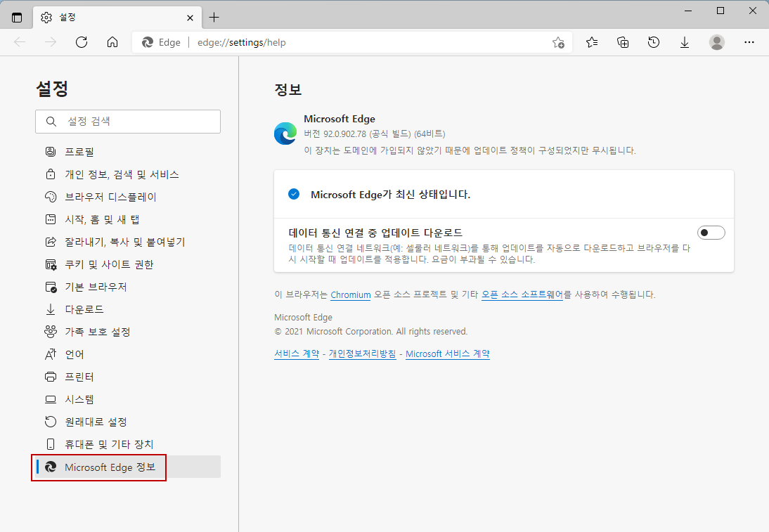Image resolution: width=769 pixels, height=532 pixels.
Task: Click the browser forward arrow
Action: point(51,42)
